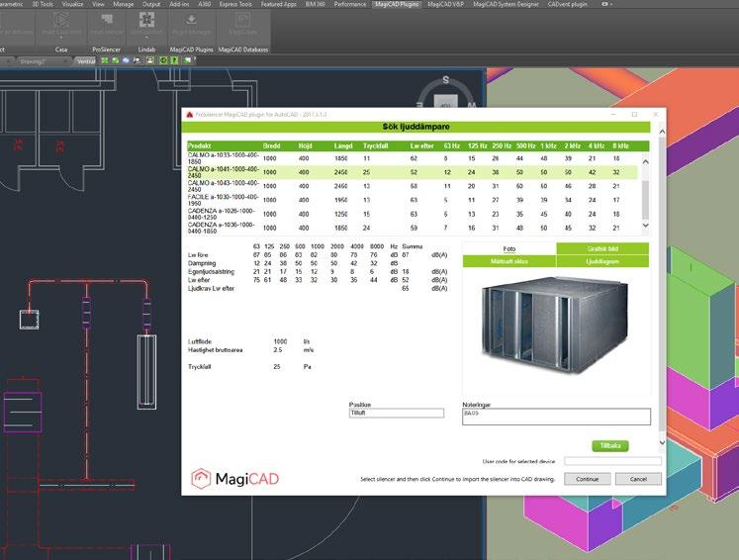Click the dialog's outer scroll-up arrow
This screenshot has width=739, height=560.
click(662, 132)
